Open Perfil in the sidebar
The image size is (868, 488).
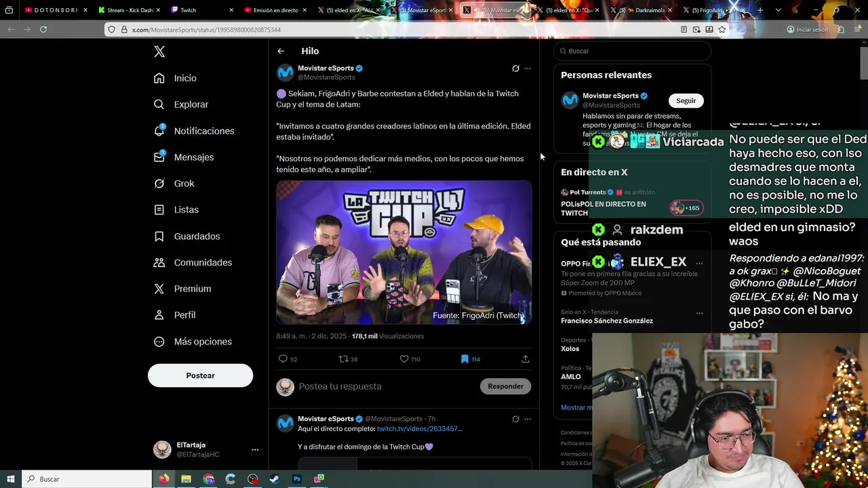(174, 315)
